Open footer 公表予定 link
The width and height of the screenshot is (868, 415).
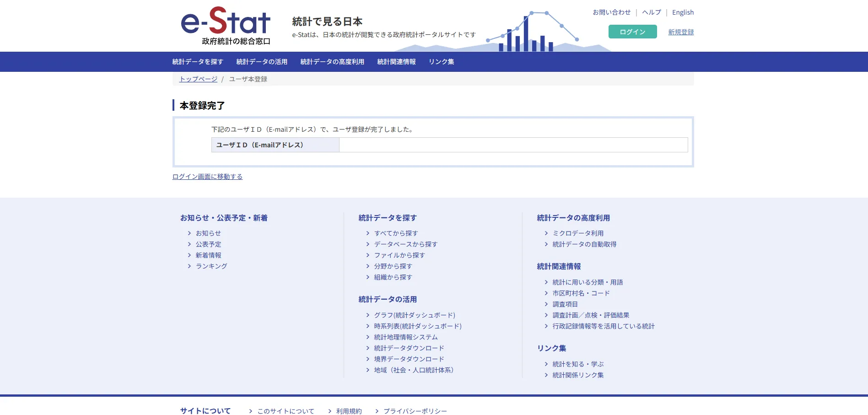point(208,244)
